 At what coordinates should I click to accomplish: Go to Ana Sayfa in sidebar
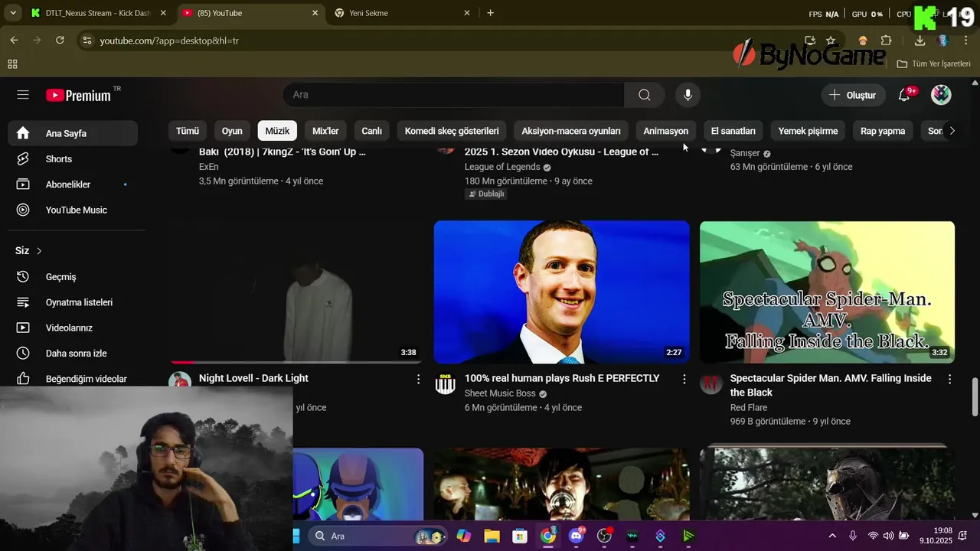click(x=73, y=133)
